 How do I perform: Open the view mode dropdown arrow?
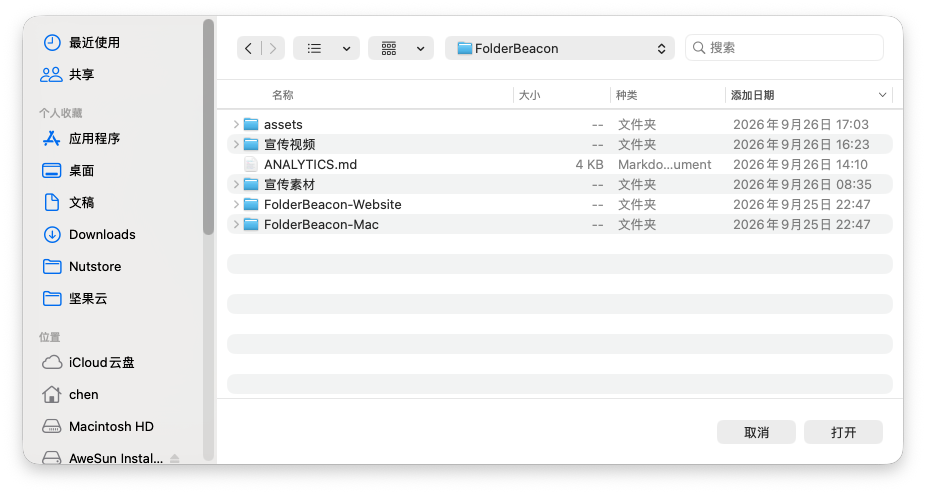[x=347, y=49]
